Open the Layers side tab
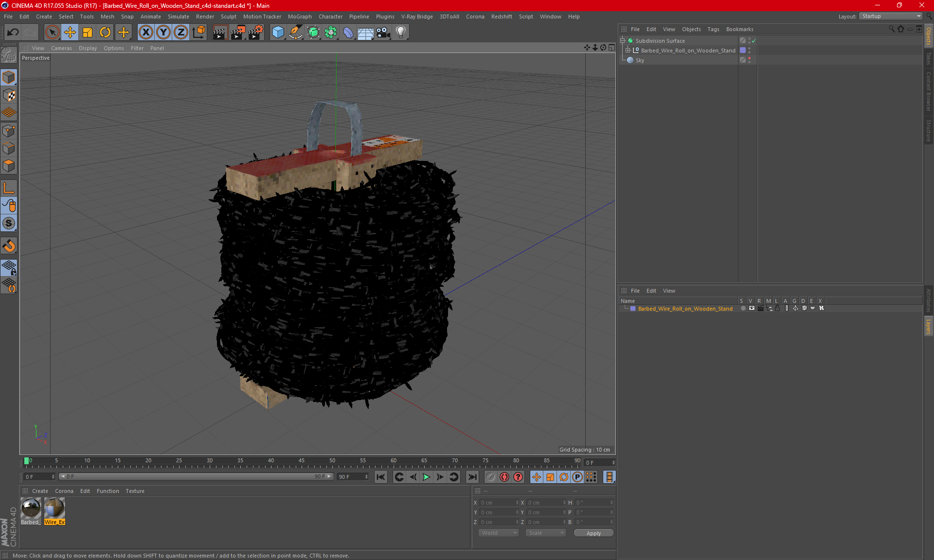The image size is (934, 560). 928,327
